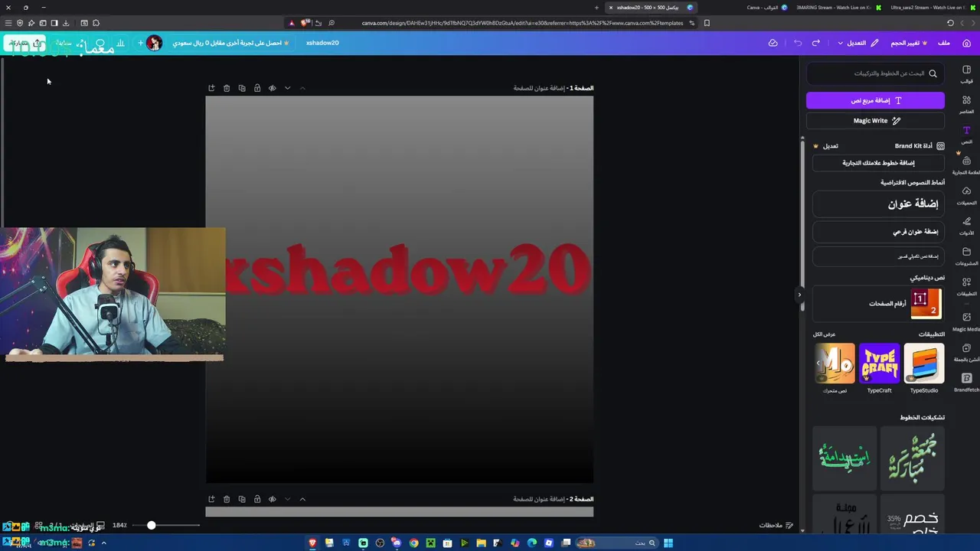The image size is (980, 551).
Task: Open المشروعات (Projects) sidebar tab
Action: 966,256
